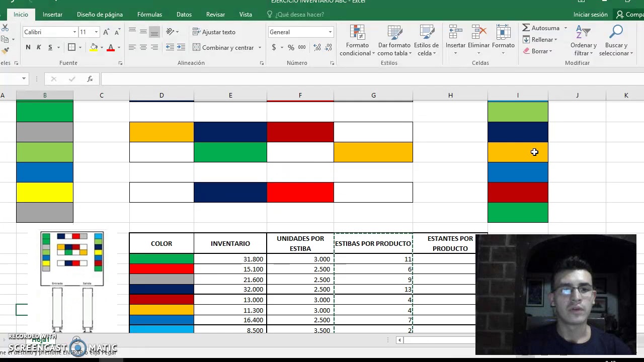The width and height of the screenshot is (644, 362).
Task: Align text to top
Action: pos(132,32)
